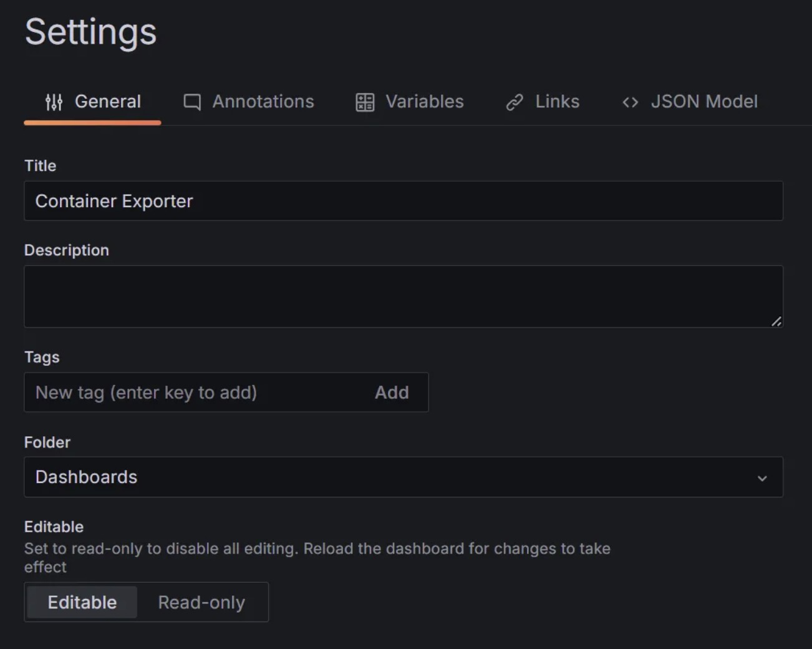Click the Settings page heading
The height and width of the screenshot is (649, 812).
point(91,32)
